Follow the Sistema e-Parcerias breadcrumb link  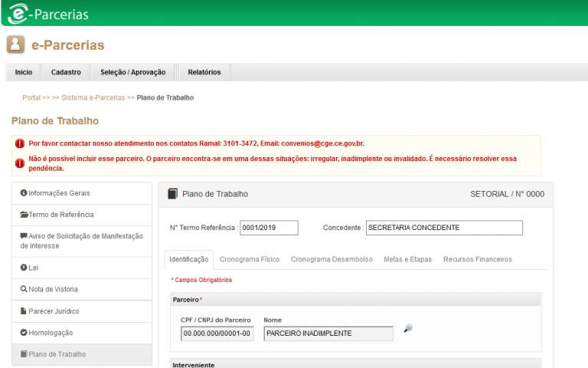tap(93, 97)
